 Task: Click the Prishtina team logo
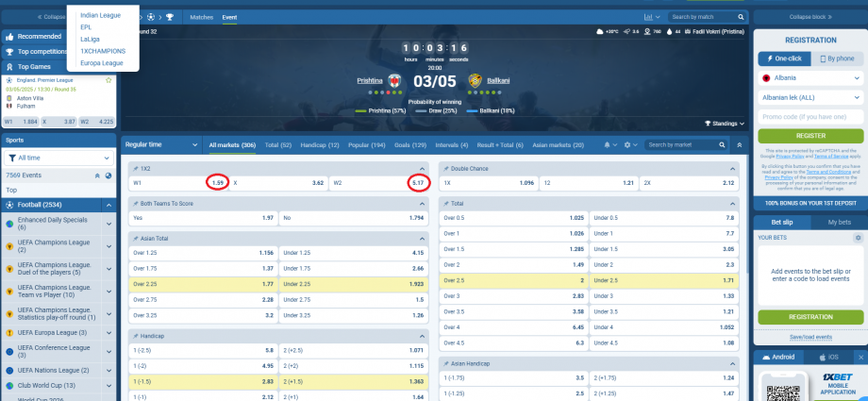(394, 81)
